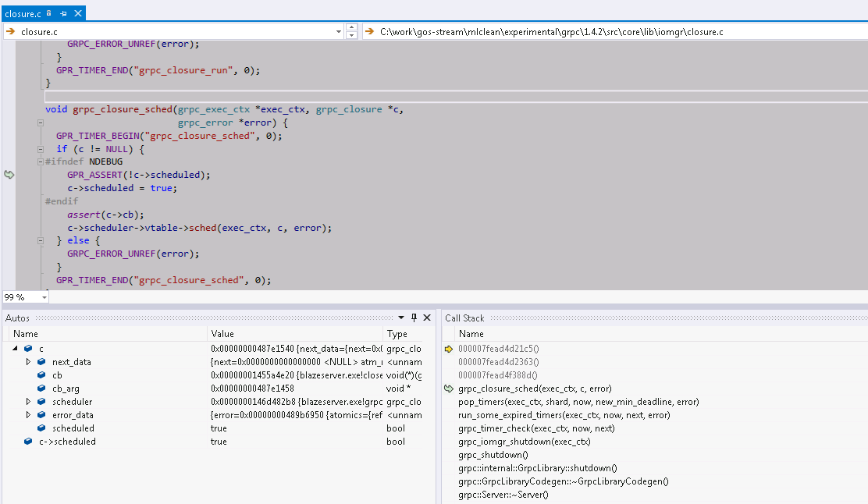Pin the closure.c document tab

click(63, 13)
